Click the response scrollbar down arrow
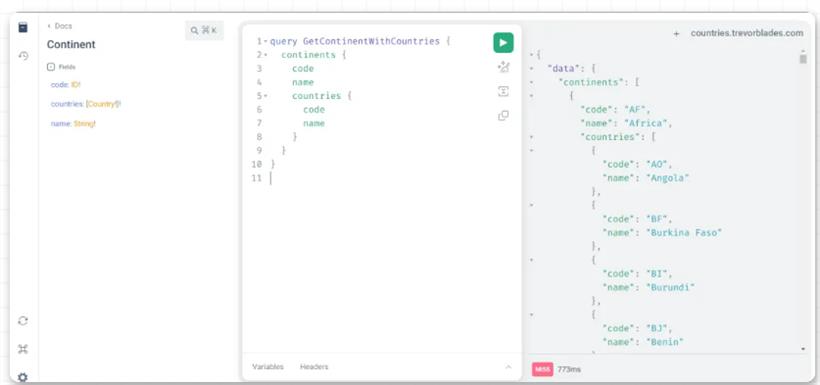Image resolution: width=820 pixels, height=385 pixels. (x=803, y=349)
